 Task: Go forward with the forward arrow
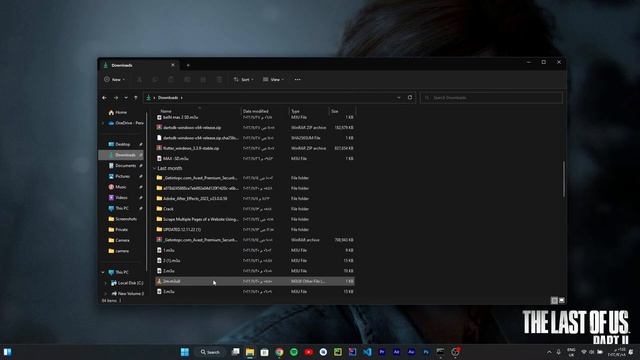116,98
